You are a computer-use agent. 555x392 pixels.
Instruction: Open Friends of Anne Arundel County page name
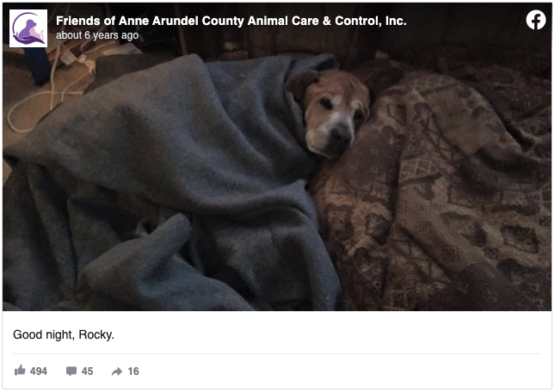pos(231,21)
